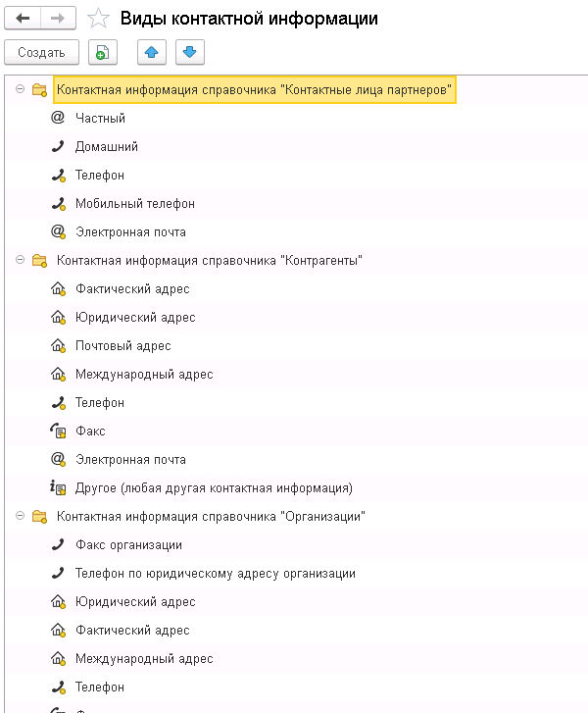Click the Факс icon under Контрагенты
Image resolution: width=588 pixels, height=713 pixels.
58,431
